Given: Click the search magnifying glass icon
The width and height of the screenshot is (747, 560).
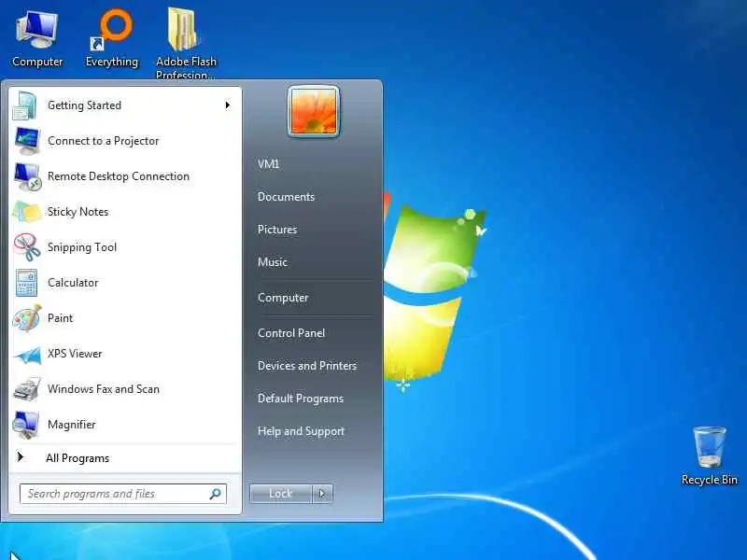Looking at the screenshot, I should coord(216,494).
